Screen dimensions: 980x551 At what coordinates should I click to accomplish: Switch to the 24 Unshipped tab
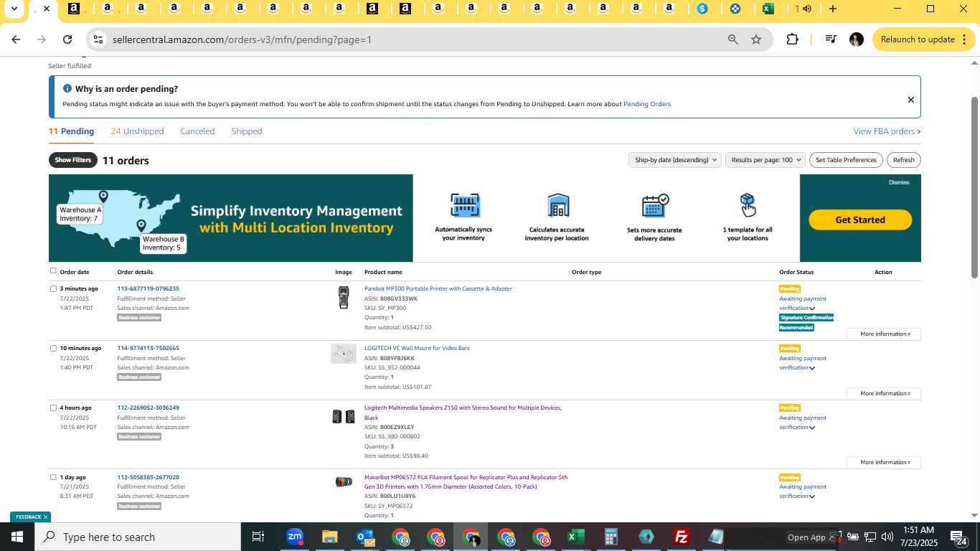(137, 131)
